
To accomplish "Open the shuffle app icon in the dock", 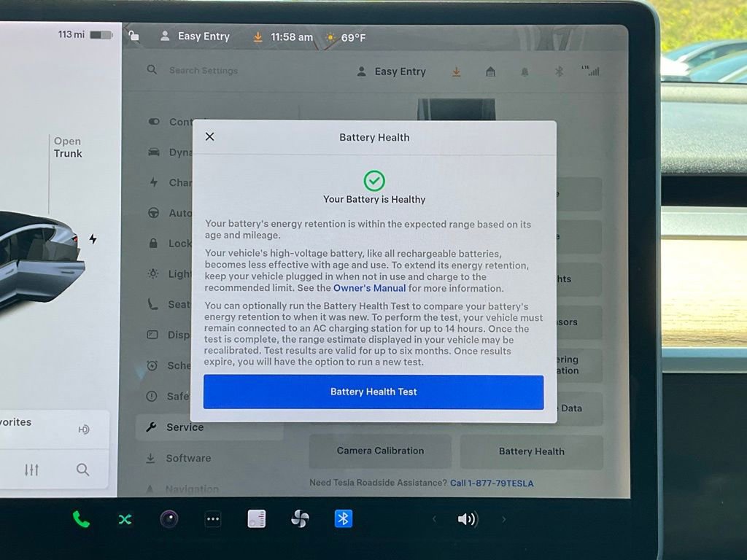I will tap(125, 519).
